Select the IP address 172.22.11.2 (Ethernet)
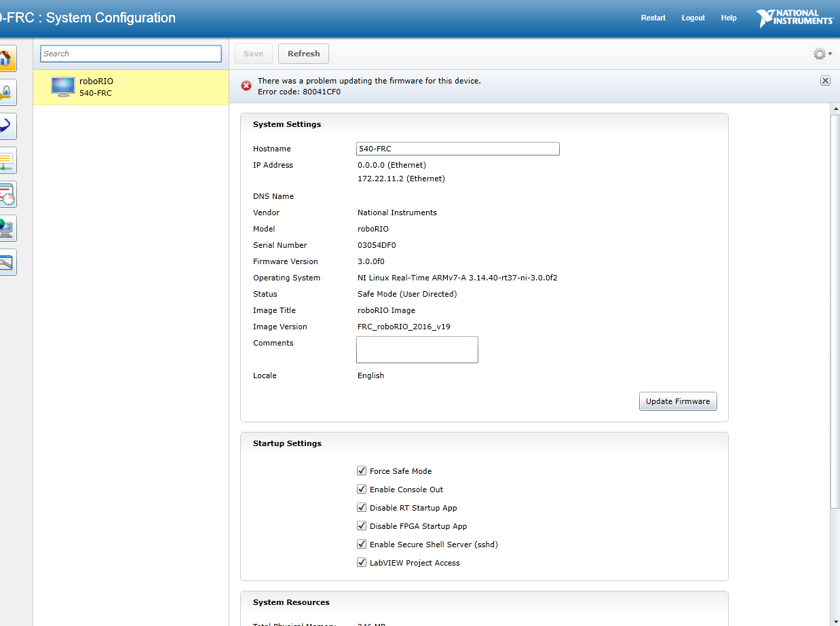Viewport: 840px width, 626px height. pos(401,179)
